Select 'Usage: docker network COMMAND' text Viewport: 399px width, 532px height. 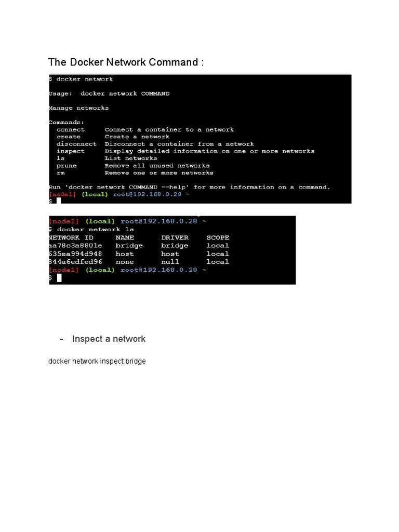click(x=109, y=94)
